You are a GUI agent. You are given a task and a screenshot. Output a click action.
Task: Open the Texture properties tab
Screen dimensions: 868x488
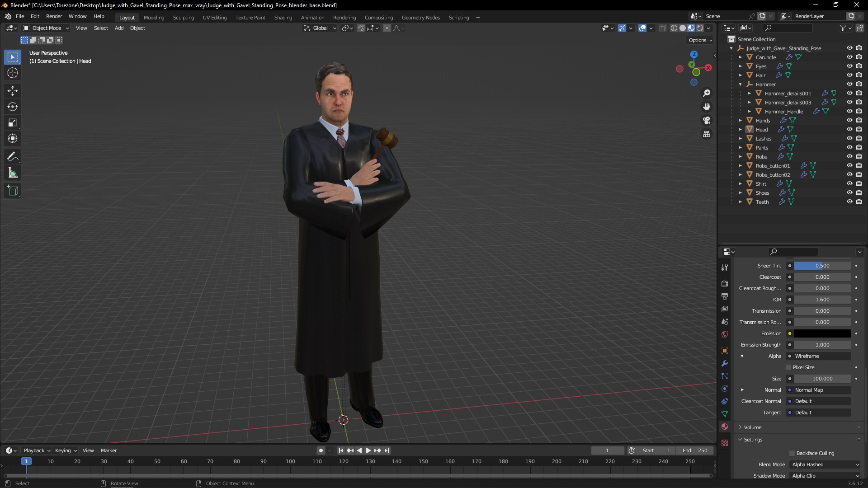(725, 443)
